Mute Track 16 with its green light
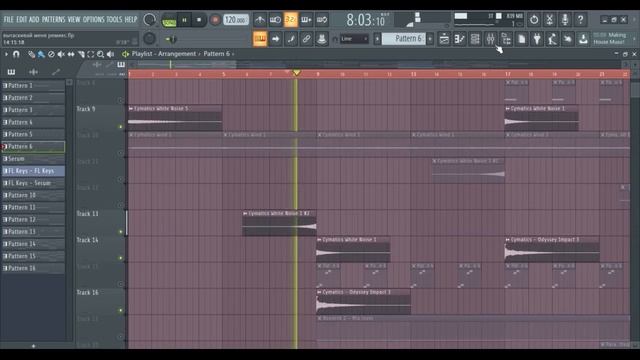Image resolution: width=640 pixels, height=360 pixels. (120, 311)
